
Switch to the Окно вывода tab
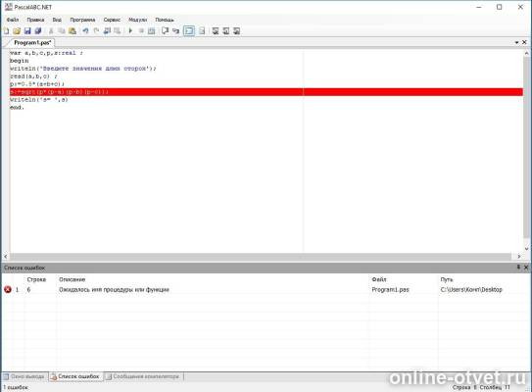[24, 376]
